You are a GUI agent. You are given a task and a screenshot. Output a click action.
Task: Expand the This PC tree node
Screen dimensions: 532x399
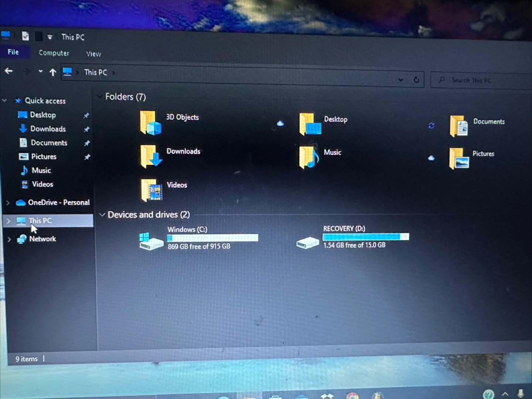[8, 221]
